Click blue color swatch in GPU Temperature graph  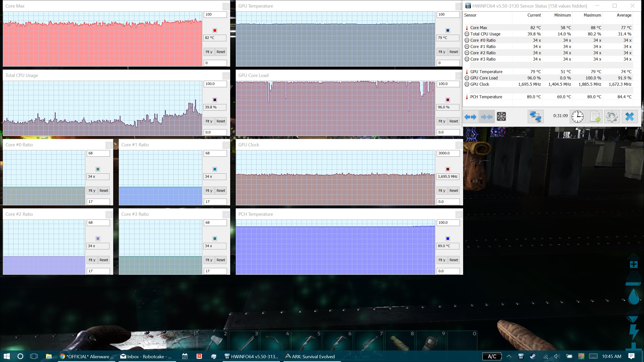click(x=448, y=30)
